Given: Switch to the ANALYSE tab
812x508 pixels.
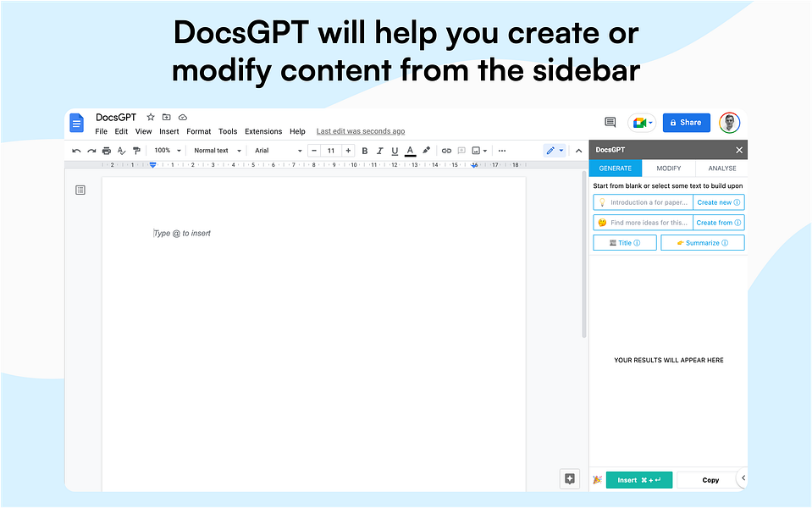Looking at the screenshot, I should pyautogui.click(x=722, y=168).
